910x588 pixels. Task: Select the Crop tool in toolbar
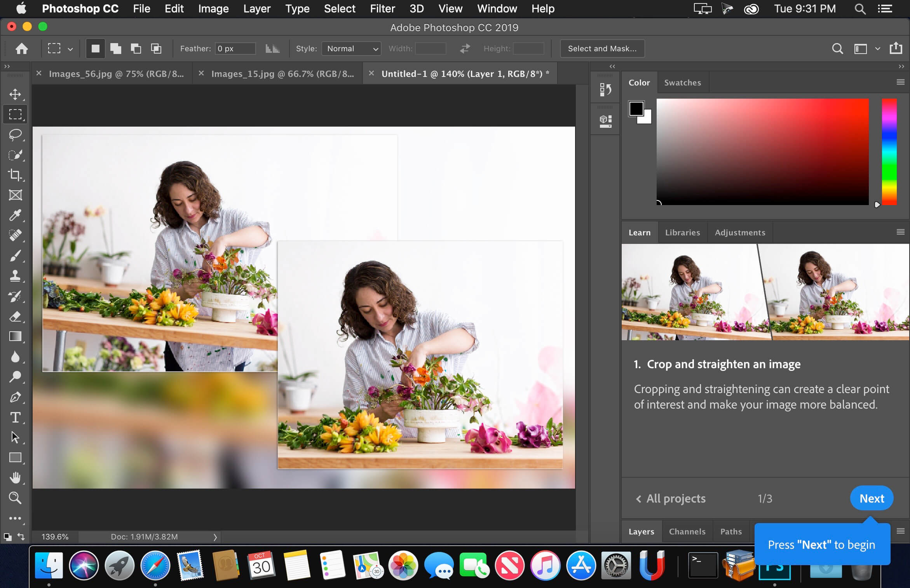[x=16, y=175]
